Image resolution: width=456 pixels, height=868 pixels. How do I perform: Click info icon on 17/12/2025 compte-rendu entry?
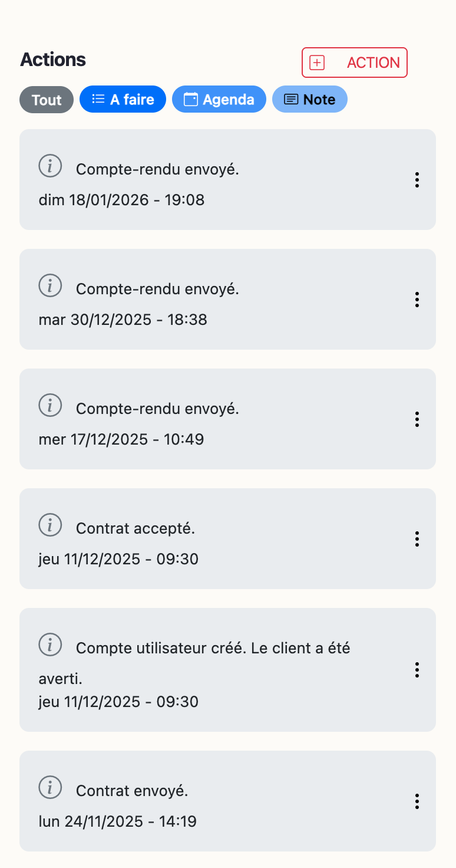(50, 405)
